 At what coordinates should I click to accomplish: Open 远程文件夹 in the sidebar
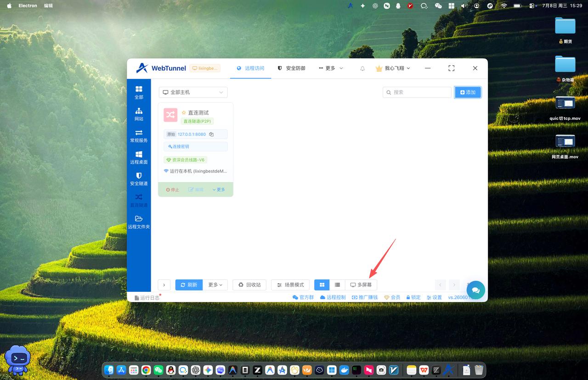(x=139, y=222)
